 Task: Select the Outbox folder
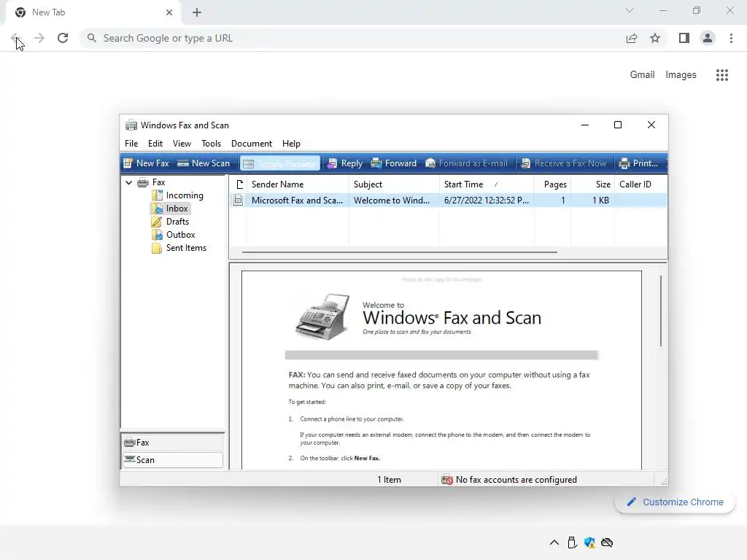174,235
